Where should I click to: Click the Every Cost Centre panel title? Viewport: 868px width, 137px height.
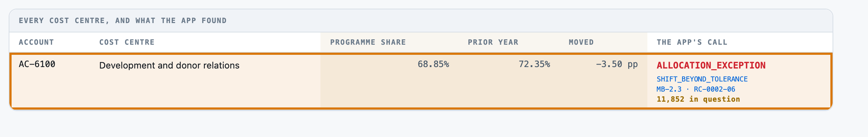(123, 21)
